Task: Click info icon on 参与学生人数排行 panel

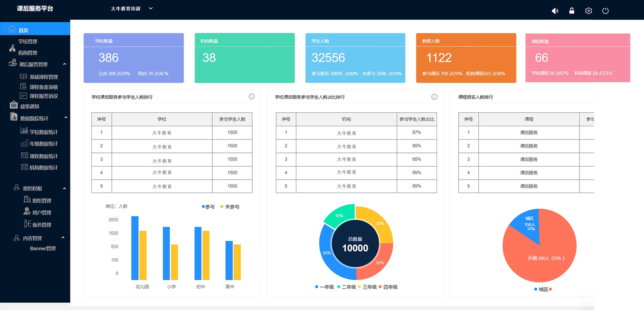Action: pyautogui.click(x=252, y=97)
